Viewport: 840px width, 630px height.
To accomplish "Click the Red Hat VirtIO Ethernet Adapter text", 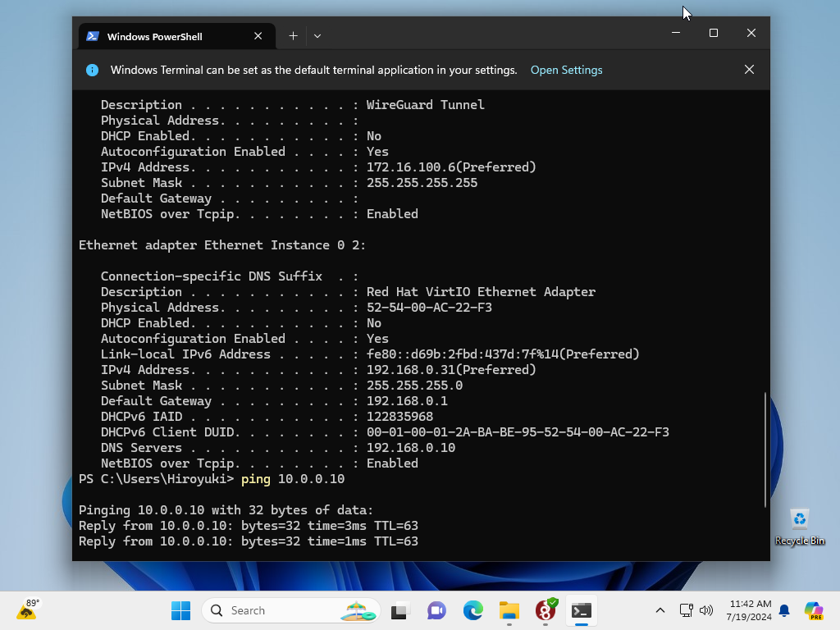I will click(481, 292).
